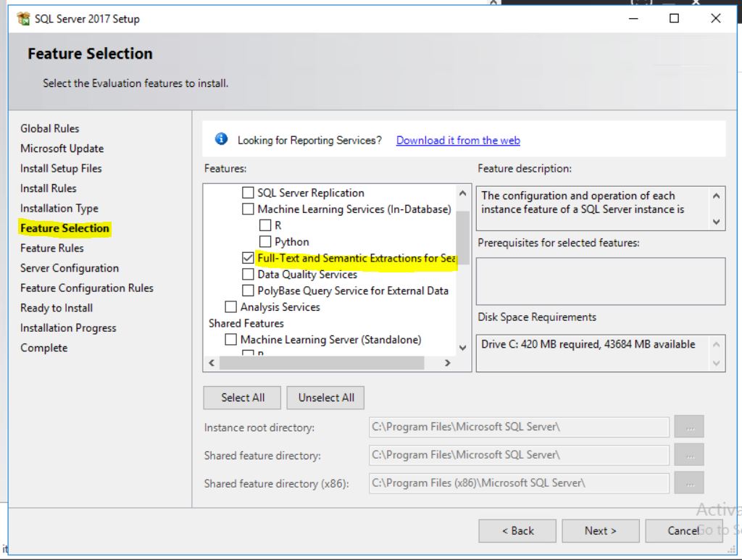Screen dimensions: 742x560
Task: Click the SQL Server Setup application icon
Action: click(x=22, y=18)
